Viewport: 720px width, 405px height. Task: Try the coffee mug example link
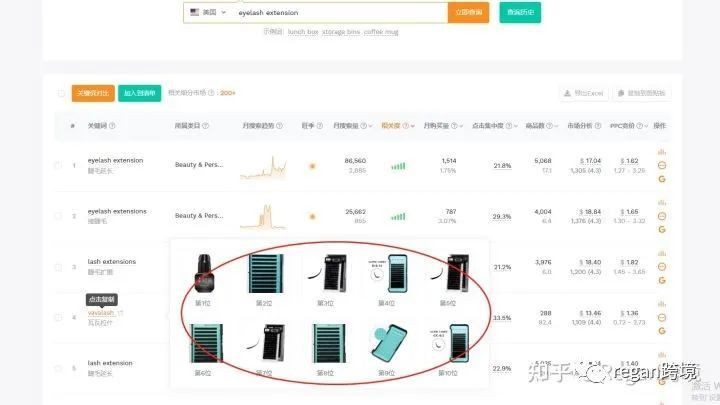click(x=381, y=32)
